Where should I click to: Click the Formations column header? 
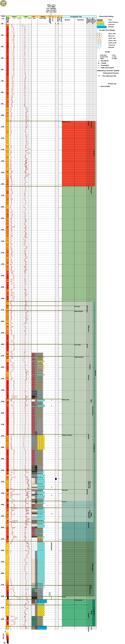tap(81, 19)
